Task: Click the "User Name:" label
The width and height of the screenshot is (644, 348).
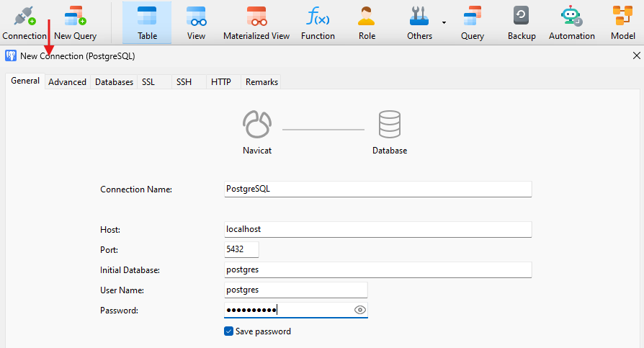Action: [122, 290]
